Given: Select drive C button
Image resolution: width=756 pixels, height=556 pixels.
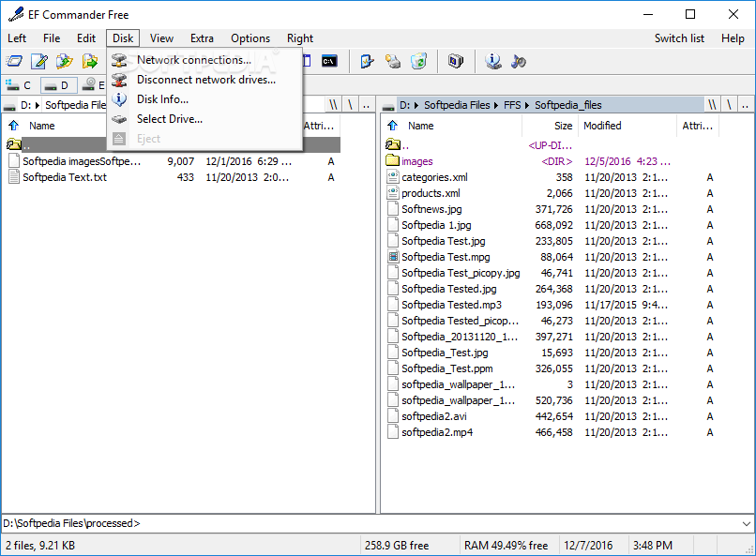Looking at the screenshot, I should pos(19,85).
